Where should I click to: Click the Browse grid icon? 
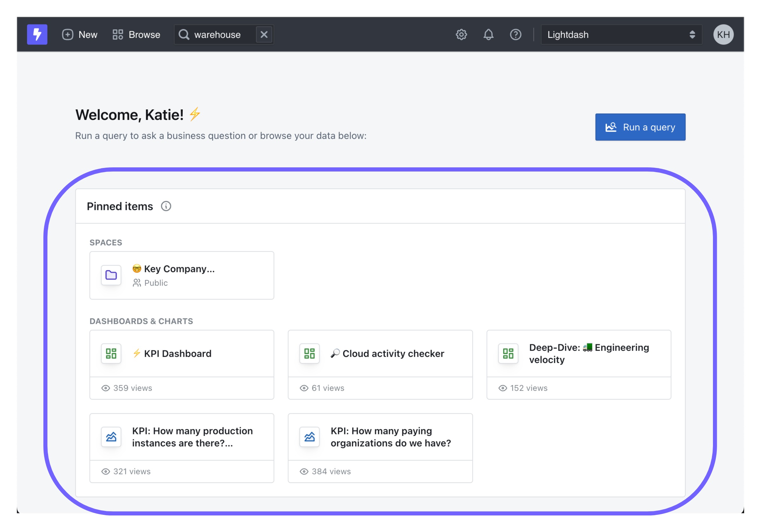(118, 33)
